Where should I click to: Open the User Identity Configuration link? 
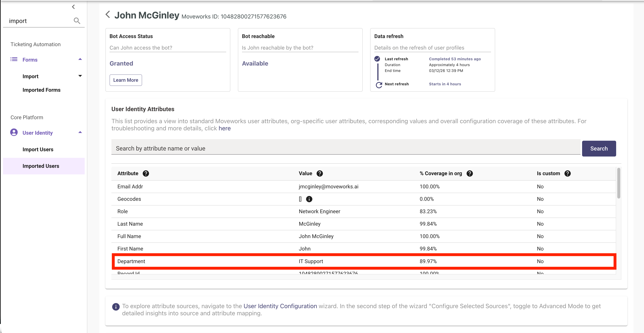point(280,306)
